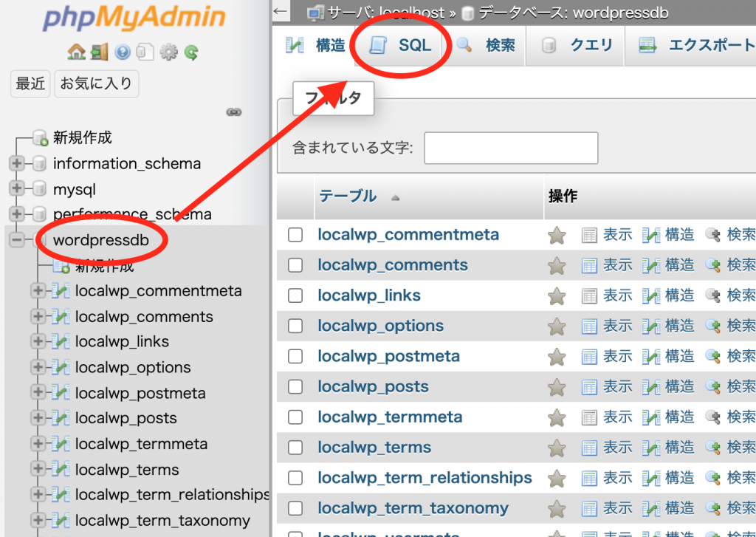This screenshot has width=756, height=537.
Task: Favorite star for localwp_term_taxonomy
Action: point(557,509)
